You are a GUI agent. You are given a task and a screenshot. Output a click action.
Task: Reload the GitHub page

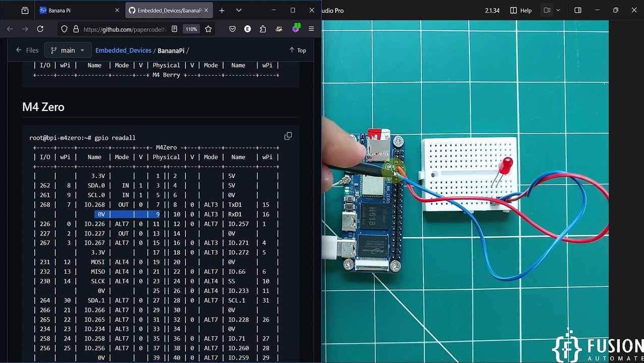coord(40,29)
